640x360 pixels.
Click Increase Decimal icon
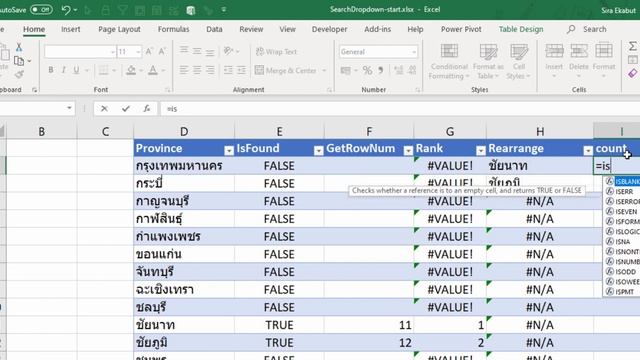[399, 71]
